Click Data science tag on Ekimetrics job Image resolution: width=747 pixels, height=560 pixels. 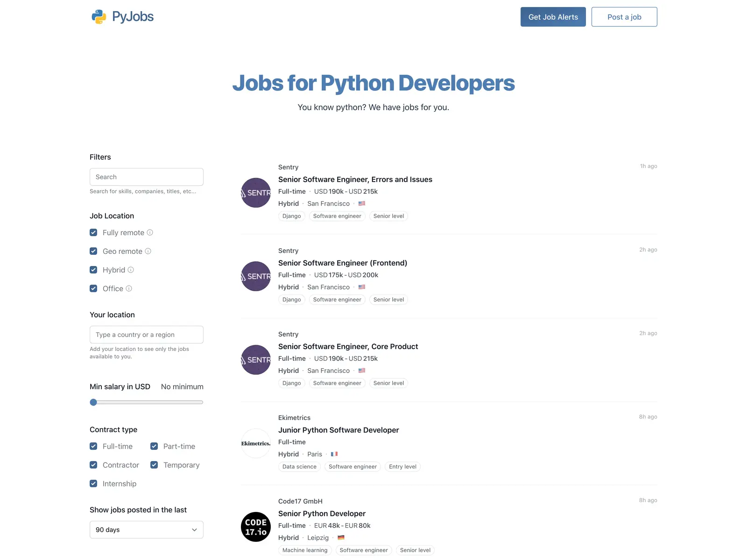click(299, 467)
